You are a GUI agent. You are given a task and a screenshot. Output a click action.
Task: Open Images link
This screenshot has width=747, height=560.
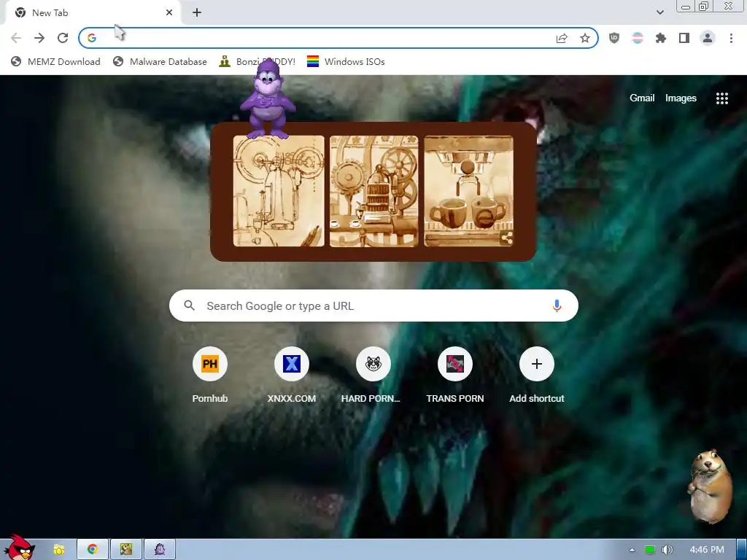coord(681,98)
